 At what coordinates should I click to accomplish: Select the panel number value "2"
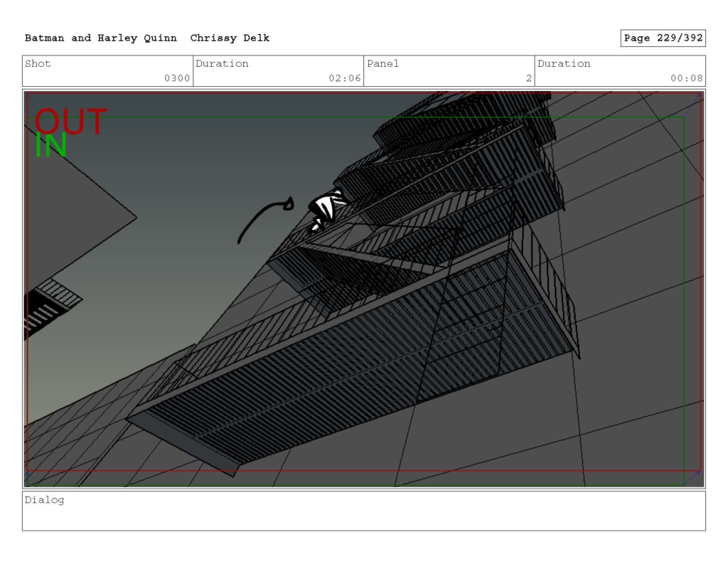(x=529, y=78)
